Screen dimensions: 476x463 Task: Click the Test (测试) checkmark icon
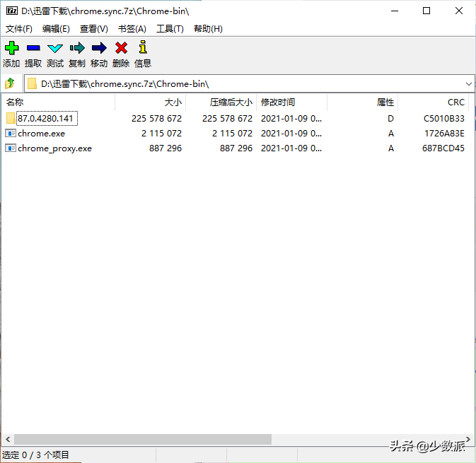coord(55,48)
